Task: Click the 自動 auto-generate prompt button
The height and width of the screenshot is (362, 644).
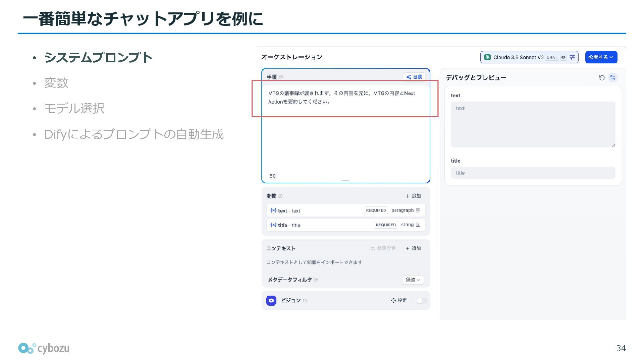Action: 414,77
